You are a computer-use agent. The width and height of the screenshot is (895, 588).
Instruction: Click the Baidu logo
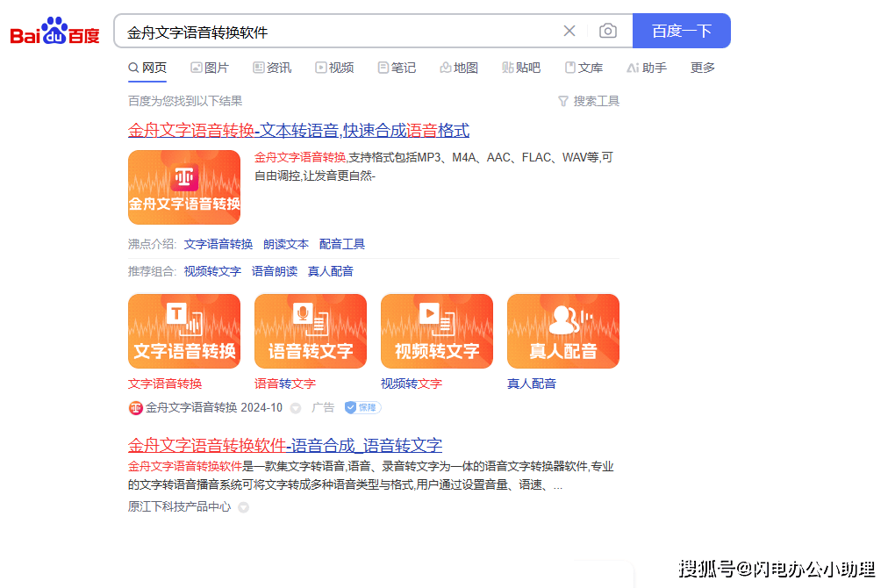(54, 31)
